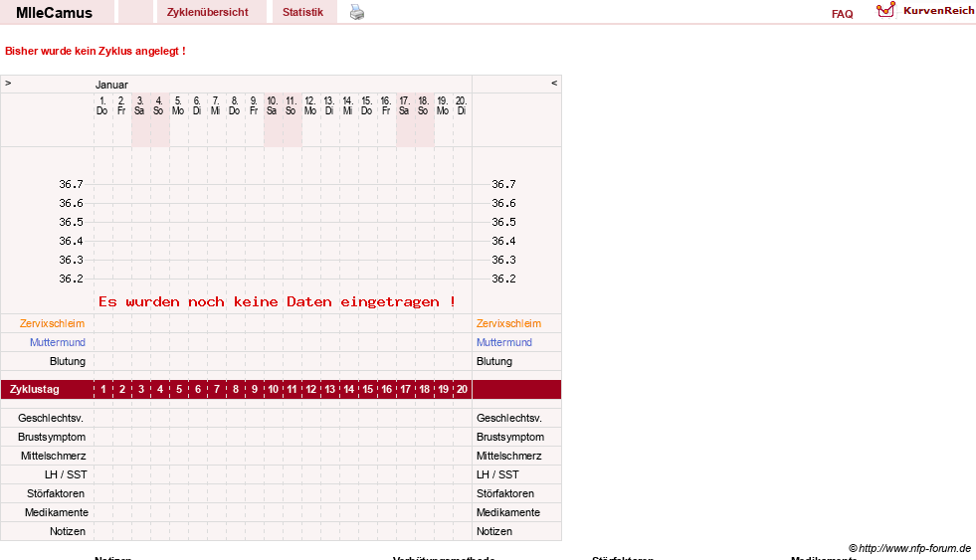Click the date column '3. Sa'
The width and height of the screenshot is (976, 560).
[x=140, y=105]
